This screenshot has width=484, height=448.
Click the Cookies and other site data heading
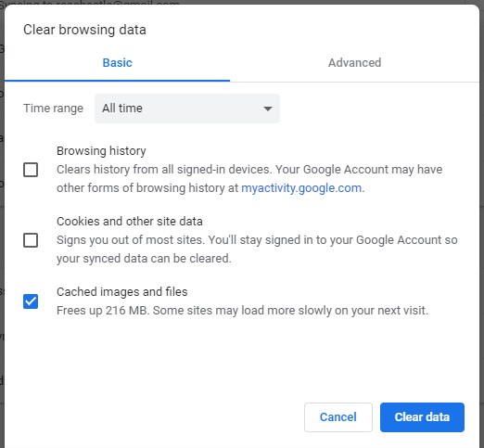[130, 222]
